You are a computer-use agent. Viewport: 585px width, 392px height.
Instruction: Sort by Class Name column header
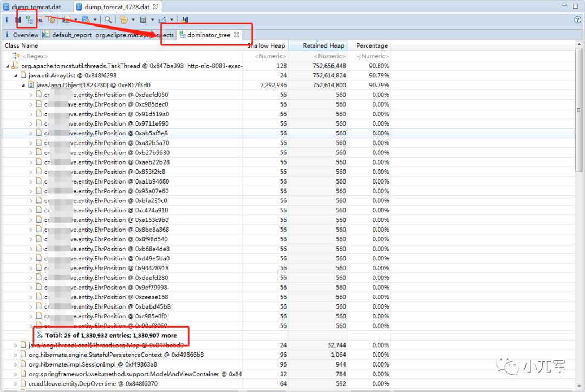(x=122, y=45)
